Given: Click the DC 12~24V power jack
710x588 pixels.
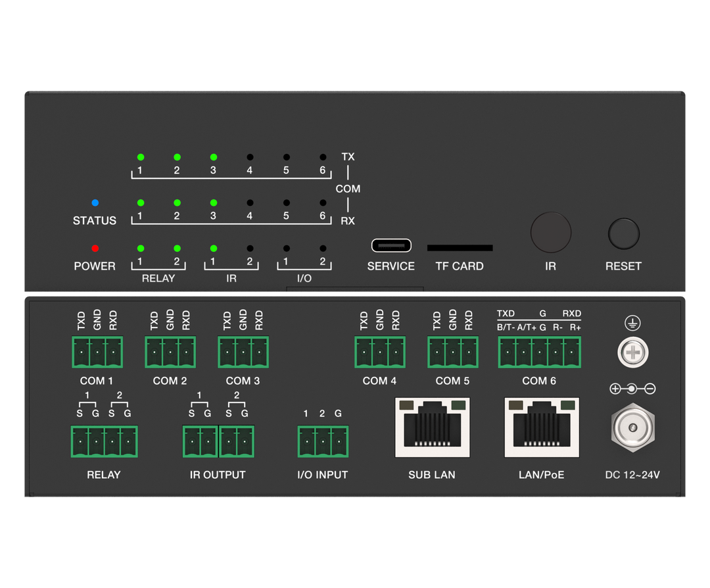Looking at the screenshot, I should [x=632, y=427].
